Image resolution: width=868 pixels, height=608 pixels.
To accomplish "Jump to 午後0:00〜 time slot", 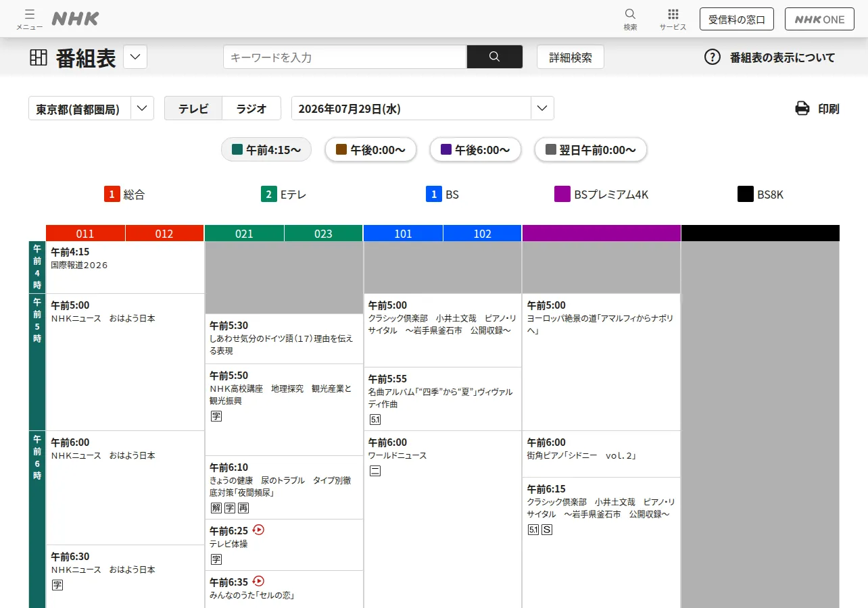I will (x=370, y=149).
